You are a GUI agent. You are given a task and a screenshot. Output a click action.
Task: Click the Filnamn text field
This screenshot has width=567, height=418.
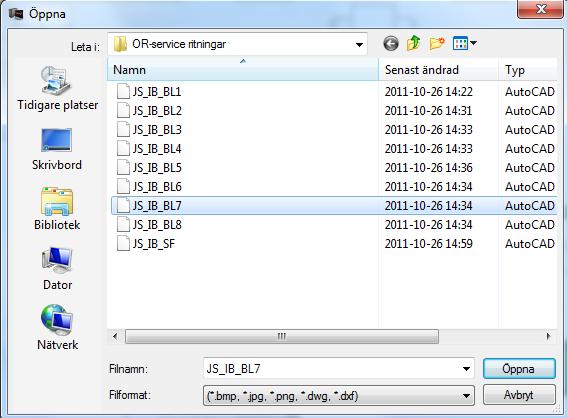click(x=332, y=369)
